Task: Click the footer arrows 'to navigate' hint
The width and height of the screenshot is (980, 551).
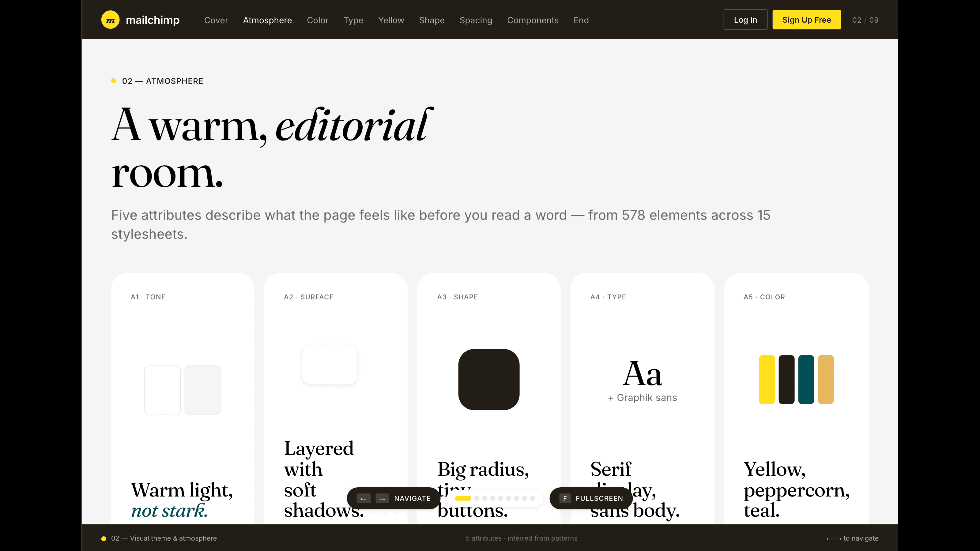Action: pyautogui.click(x=852, y=538)
